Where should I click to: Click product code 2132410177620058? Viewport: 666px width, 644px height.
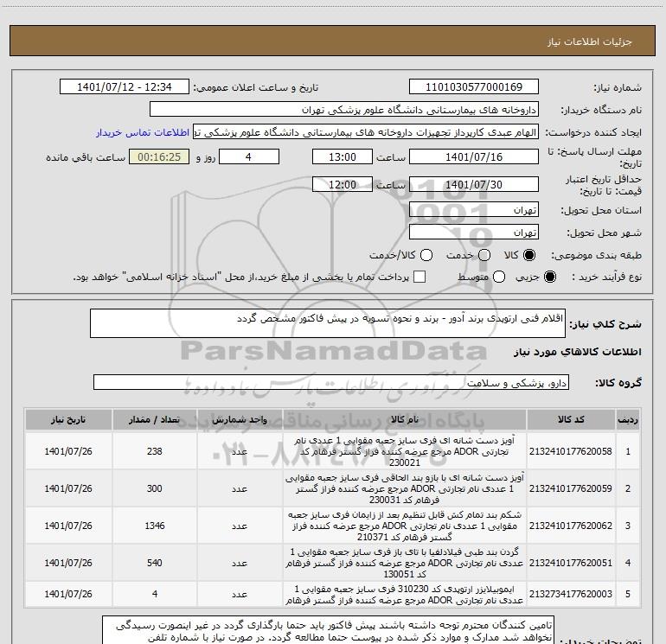571,451
